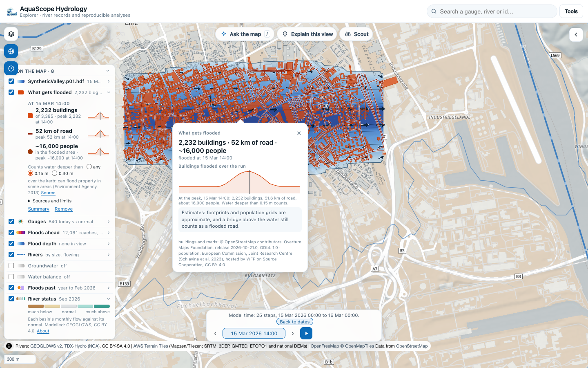The image size is (588, 368).
Task: Enable the Groundwater layer checkbox
Action: (x=11, y=266)
